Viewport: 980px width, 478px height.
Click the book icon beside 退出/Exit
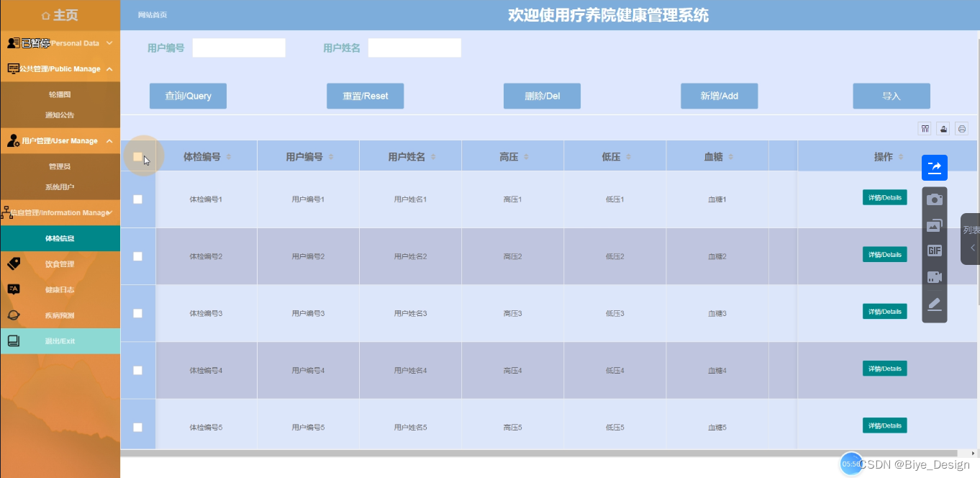(14, 341)
